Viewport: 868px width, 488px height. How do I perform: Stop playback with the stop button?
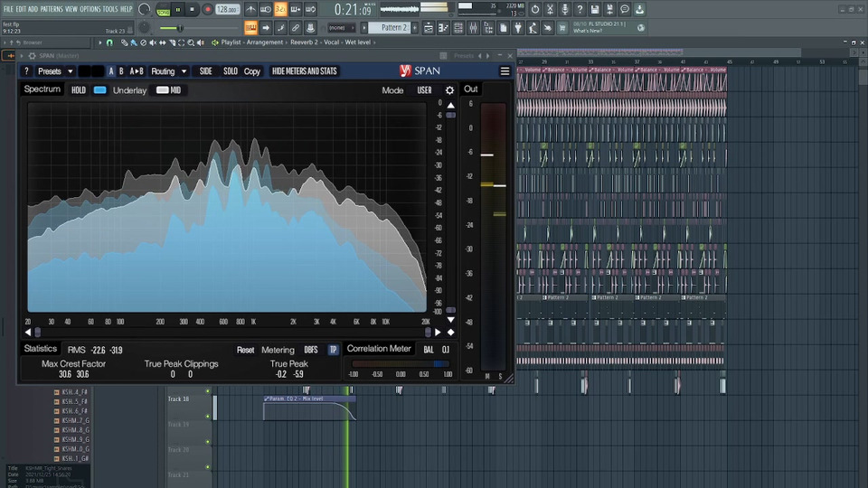tap(192, 9)
